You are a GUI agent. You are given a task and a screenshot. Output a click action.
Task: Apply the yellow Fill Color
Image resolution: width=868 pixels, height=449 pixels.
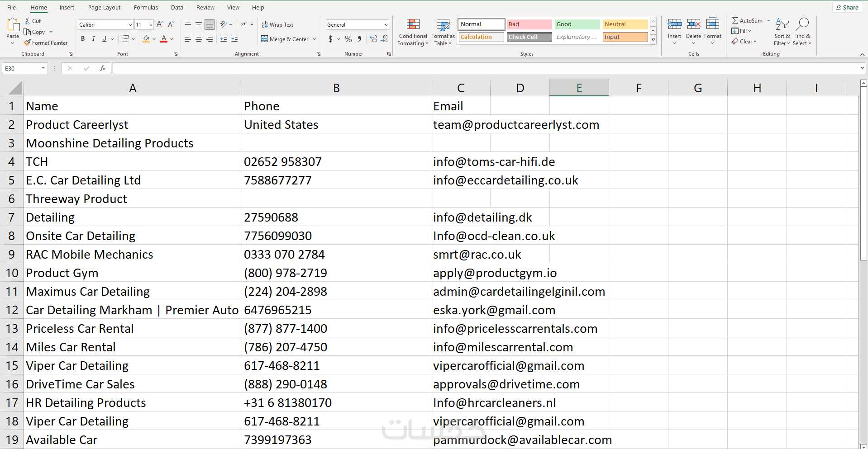146,39
